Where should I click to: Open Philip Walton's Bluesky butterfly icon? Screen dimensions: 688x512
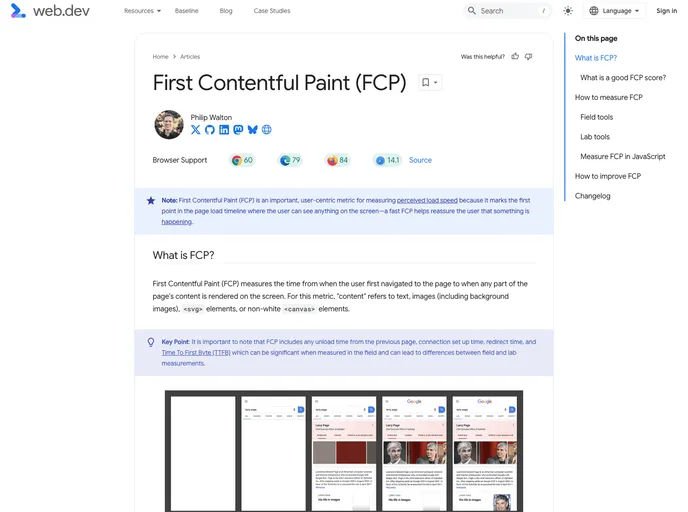[x=252, y=129]
